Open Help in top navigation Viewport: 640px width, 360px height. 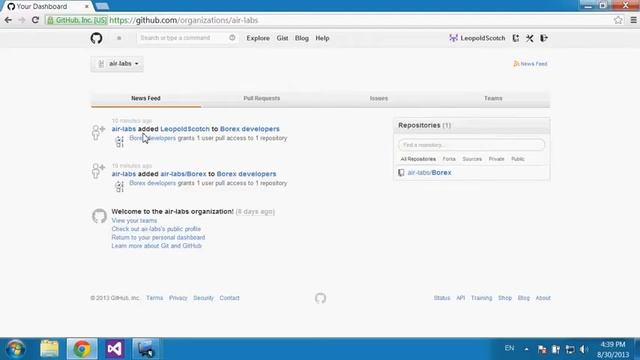click(322, 38)
